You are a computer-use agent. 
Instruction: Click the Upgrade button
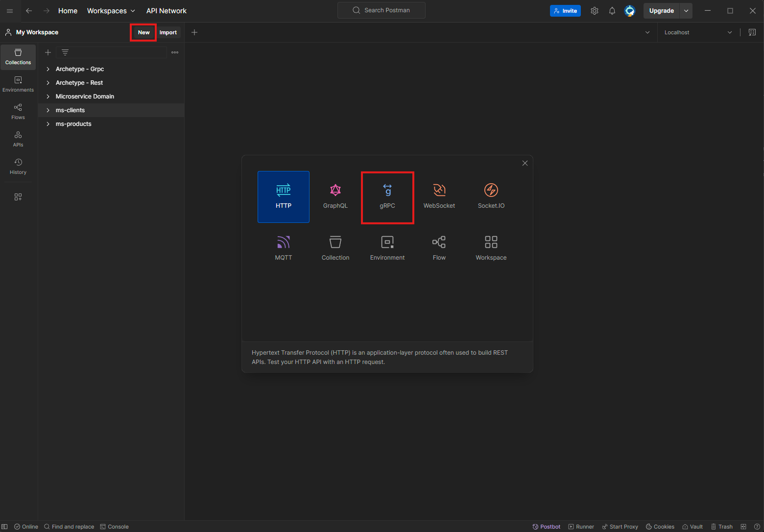click(662, 11)
